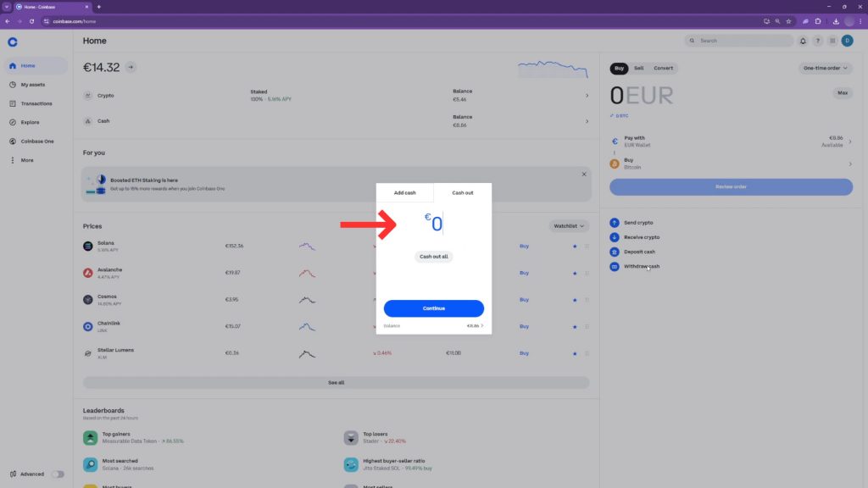Click the Deposit cash icon
The width and height of the screenshot is (868, 488).
tap(615, 252)
